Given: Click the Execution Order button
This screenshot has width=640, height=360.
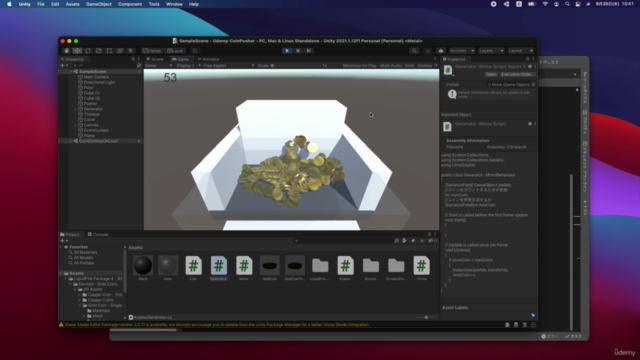Looking at the screenshot, I should tap(517, 74).
